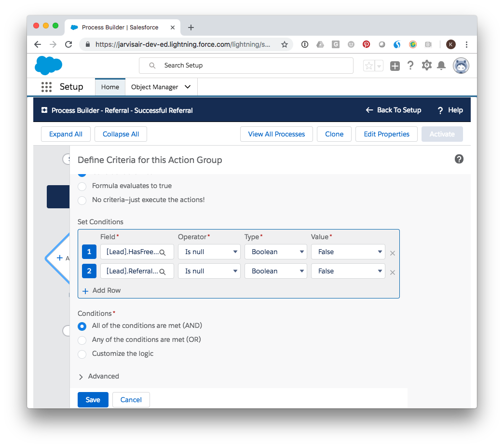Click Back To Setup
504x447 pixels.
coord(394,110)
